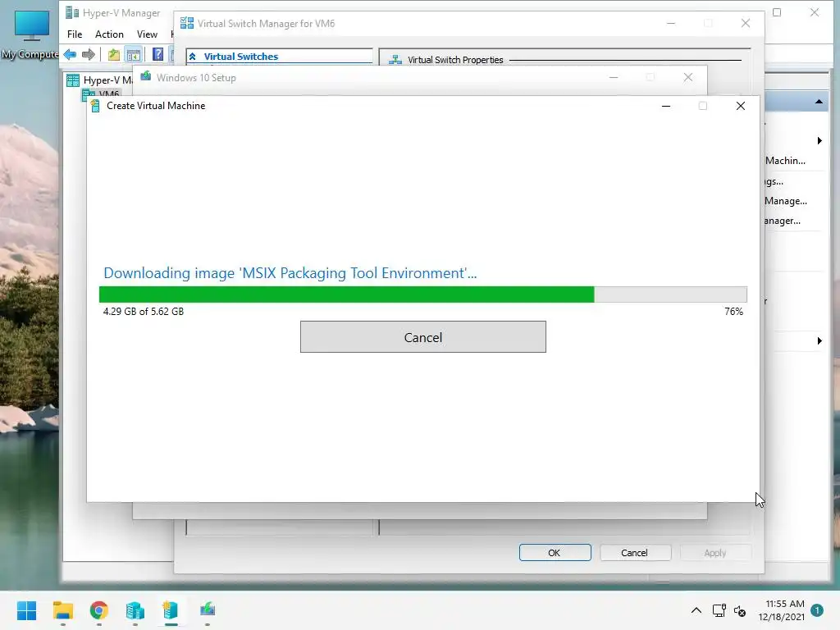Screen dimensions: 840x630
Task: Open Google Chrome from the taskbar
Action: tap(99, 610)
